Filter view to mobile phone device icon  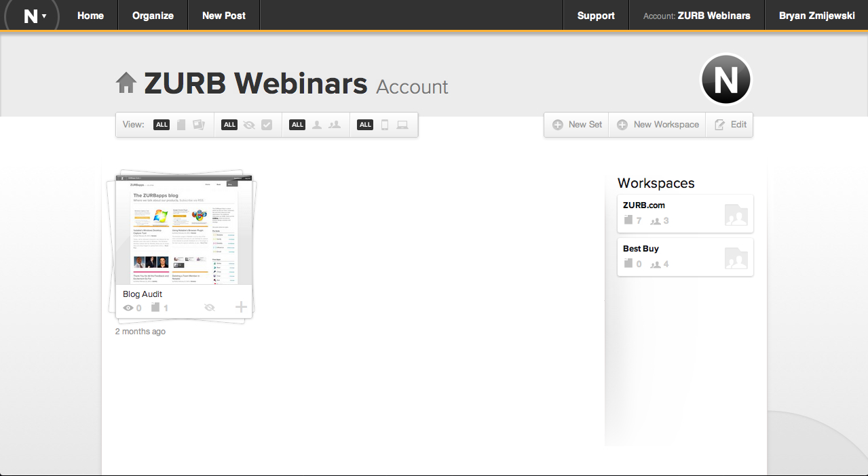click(385, 125)
